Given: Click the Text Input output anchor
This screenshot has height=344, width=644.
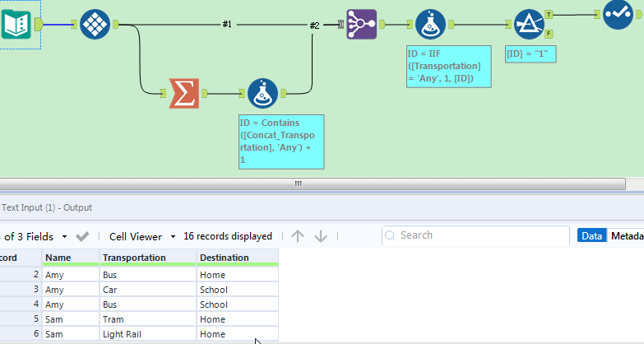Looking at the screenshot, I should click(39, 24).
